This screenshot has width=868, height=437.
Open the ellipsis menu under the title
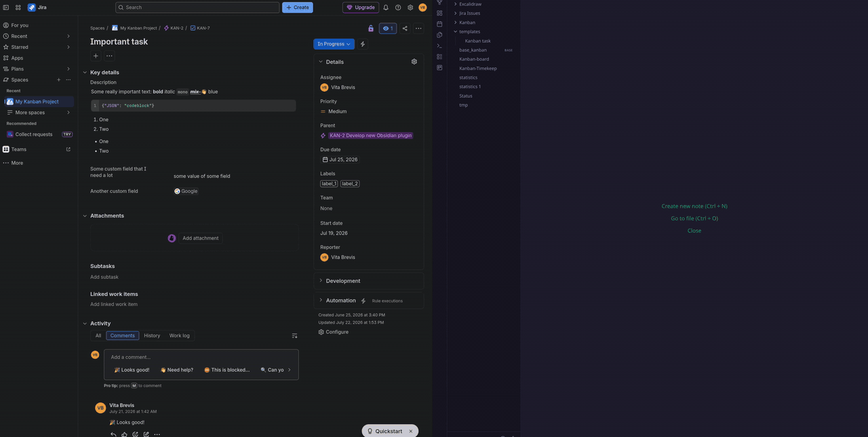[109, 56]
